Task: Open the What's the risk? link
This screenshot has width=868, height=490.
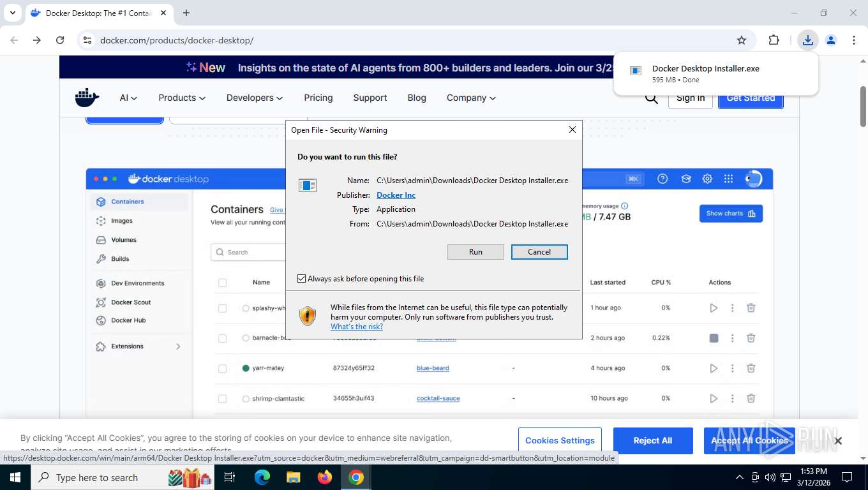Action: point(357,327)
